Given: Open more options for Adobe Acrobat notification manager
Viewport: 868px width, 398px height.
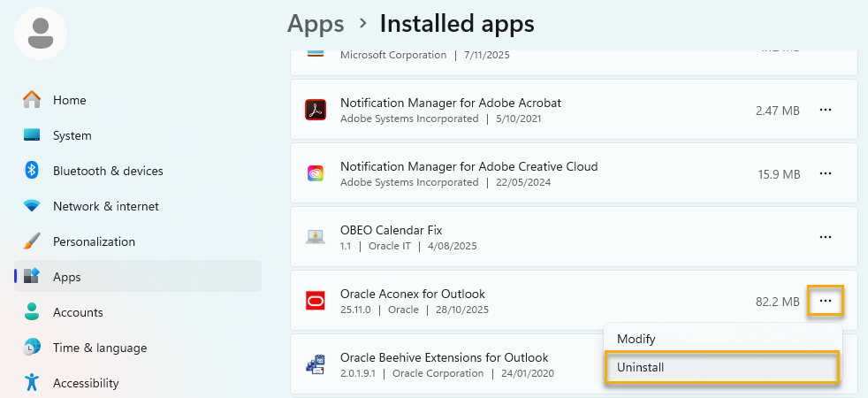Looking at the screenshot, I should 826,111.
